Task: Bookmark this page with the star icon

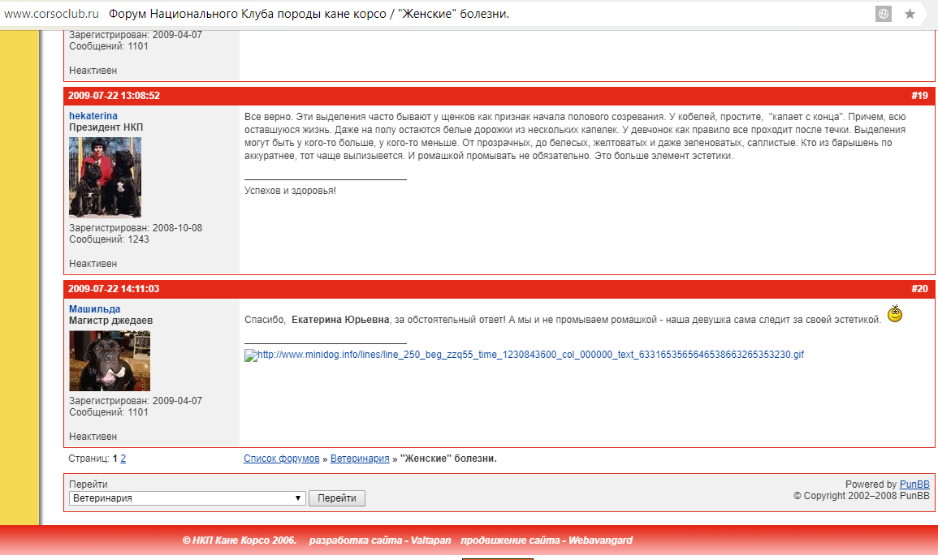Action: [910, 14]
